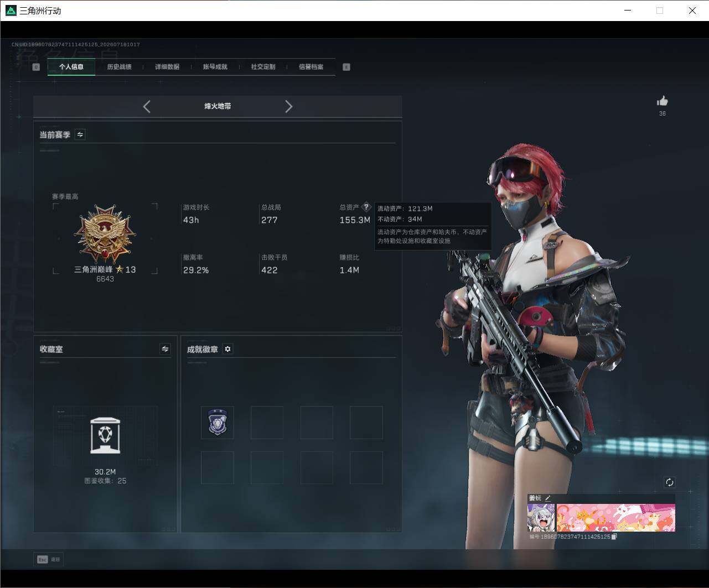The image size is (709, 588).
Task: Click the refresh character model icon
Action: 670,482
